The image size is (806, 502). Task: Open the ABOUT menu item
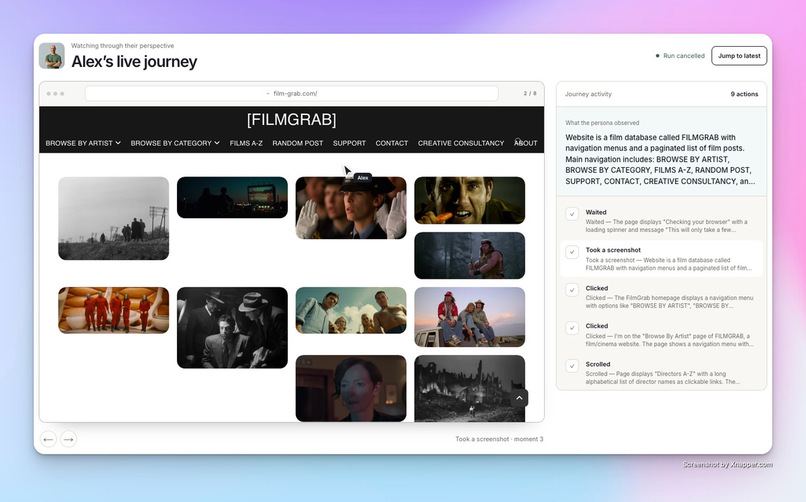point(526,143)
